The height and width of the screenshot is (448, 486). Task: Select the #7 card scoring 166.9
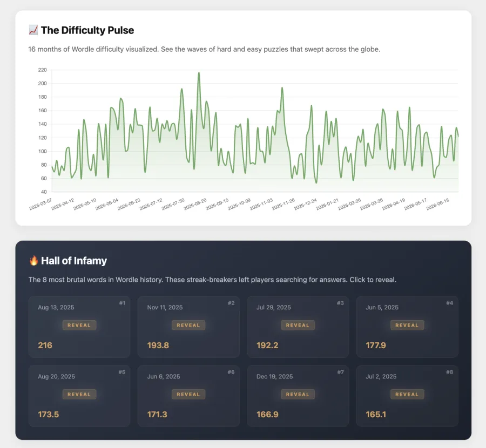pos(298,396)
